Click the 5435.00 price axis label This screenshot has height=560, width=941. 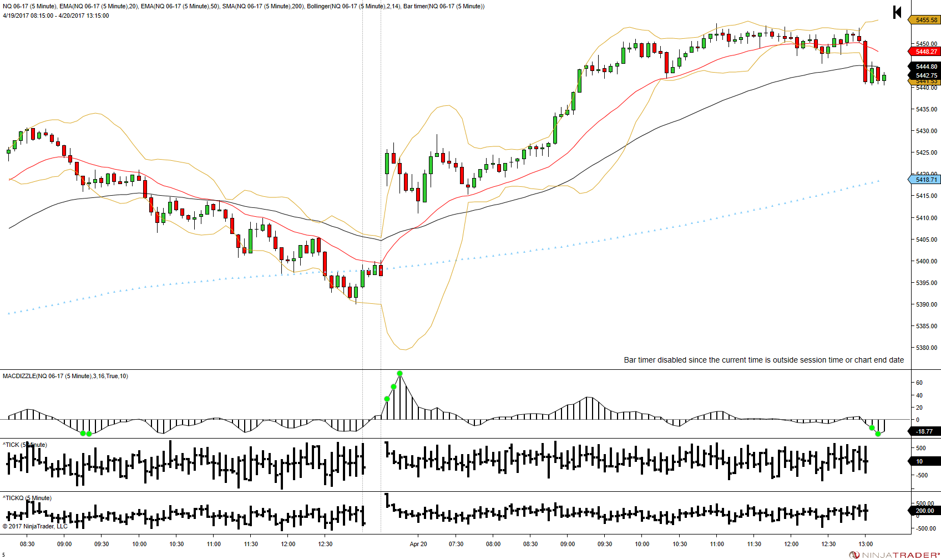tap(927, 109)
